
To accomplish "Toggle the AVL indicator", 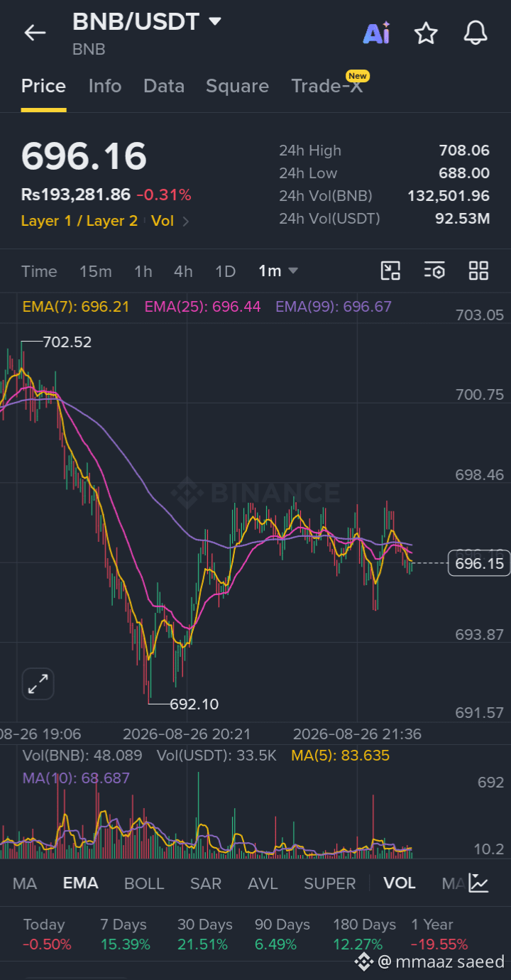I will pos(263,883).
